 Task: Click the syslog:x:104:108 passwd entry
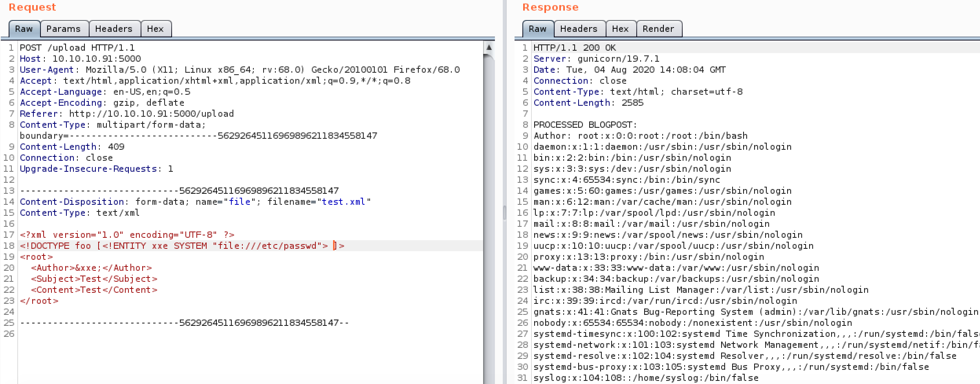pyautogui.click(x=646, y=378)
